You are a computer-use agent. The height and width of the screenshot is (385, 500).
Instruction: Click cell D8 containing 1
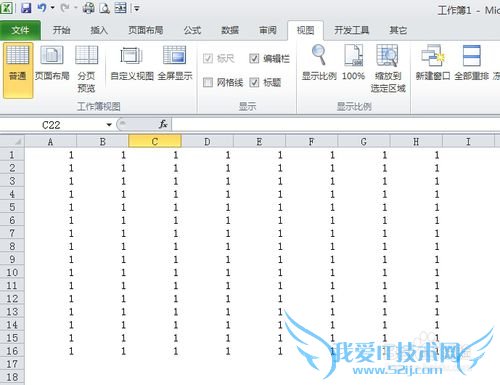coord(207,246)
